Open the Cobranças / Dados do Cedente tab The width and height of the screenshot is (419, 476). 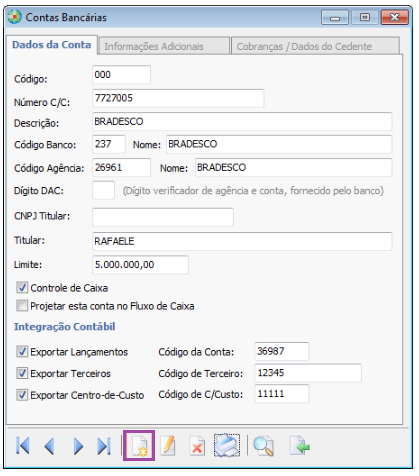coord(315,46)
